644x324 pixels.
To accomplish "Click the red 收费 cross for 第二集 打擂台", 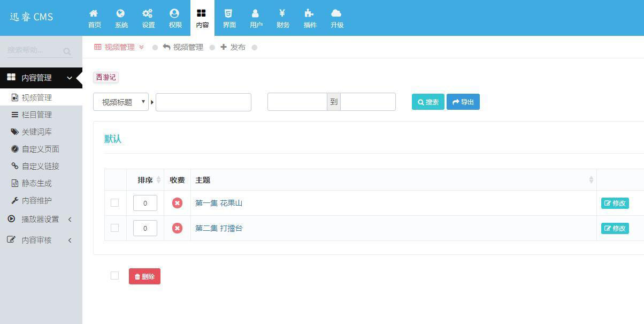I will click(x=177, y=228).
